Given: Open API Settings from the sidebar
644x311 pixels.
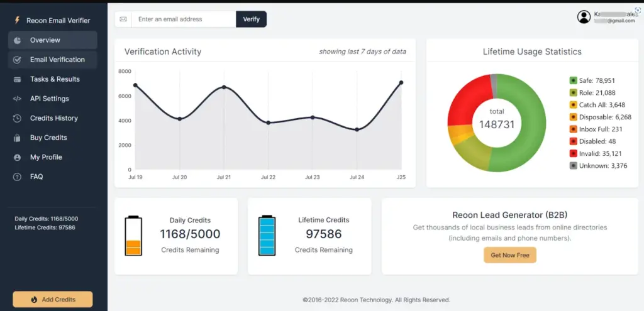Looking at the screenshot, I should pyautogui.click(x=53, y=99).
